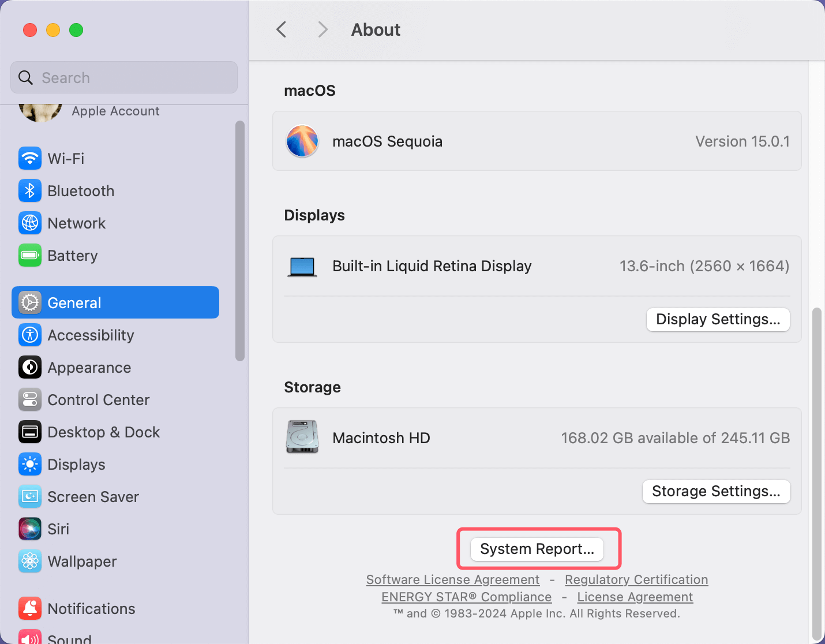
Task: Open the Software License Agreement link
Action: (453, 579)
